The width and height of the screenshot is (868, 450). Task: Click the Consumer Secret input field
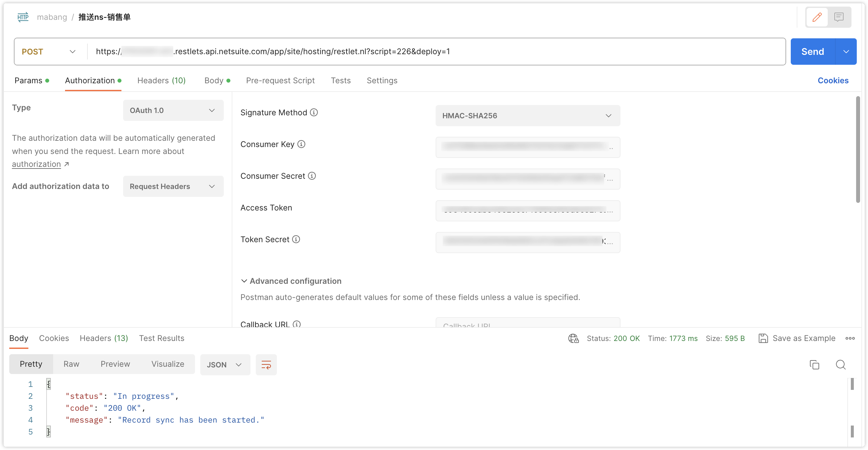coord(528,179)
